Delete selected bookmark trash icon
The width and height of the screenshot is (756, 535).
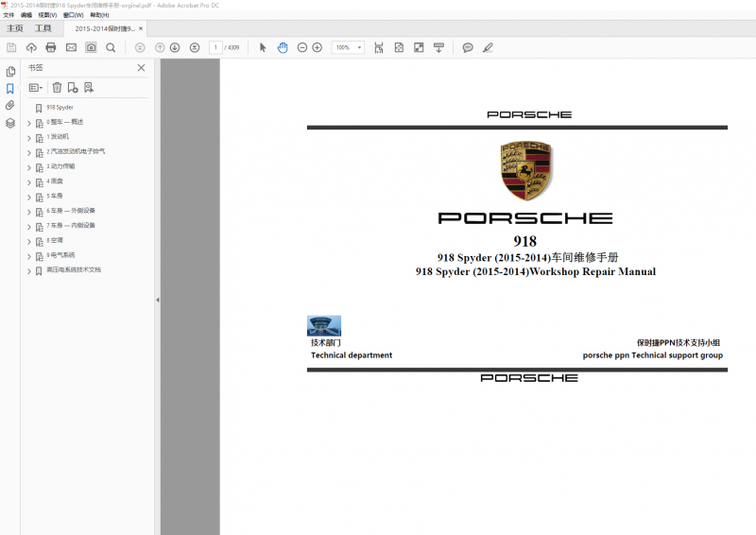tap(57, 87)
